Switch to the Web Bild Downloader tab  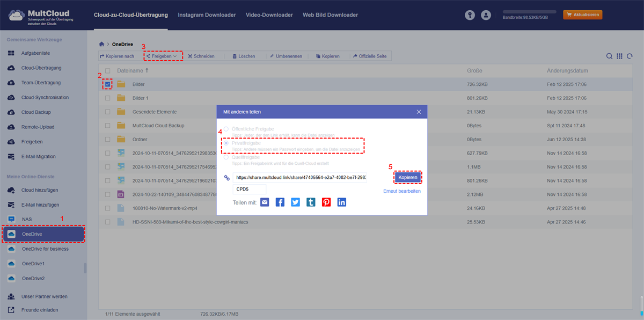(x=330, y=15)
